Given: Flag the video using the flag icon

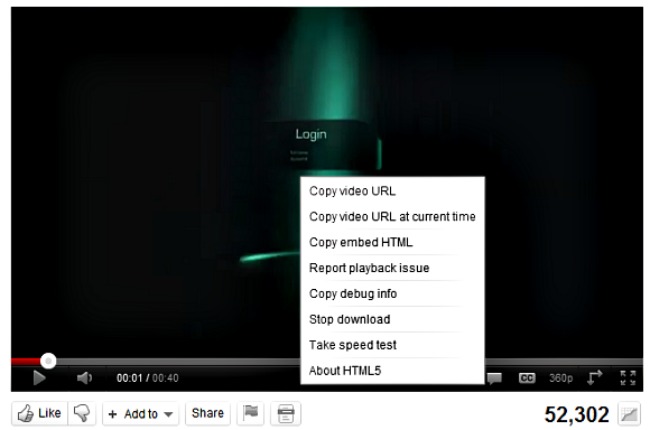Looking at the screenshot, I should [x=251, y=413].
